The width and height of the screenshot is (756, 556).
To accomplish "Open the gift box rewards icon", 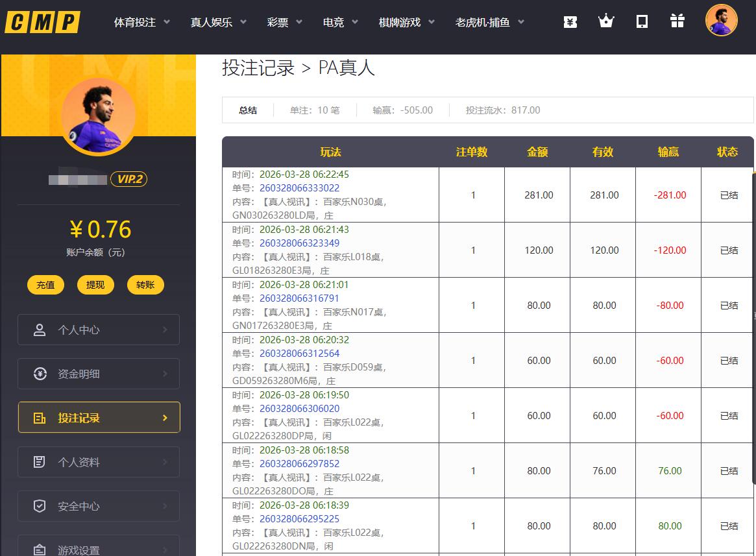I will tap(677, 21).
